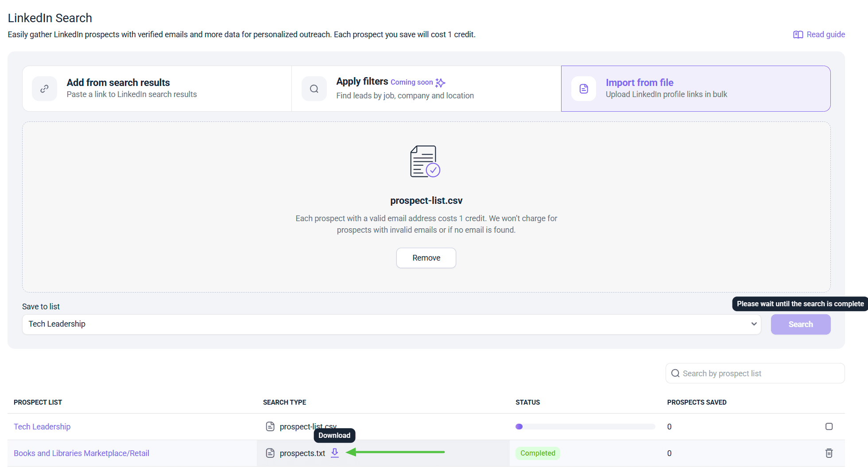
Task: Select the Import from file tab
Action: click(695, 89)
